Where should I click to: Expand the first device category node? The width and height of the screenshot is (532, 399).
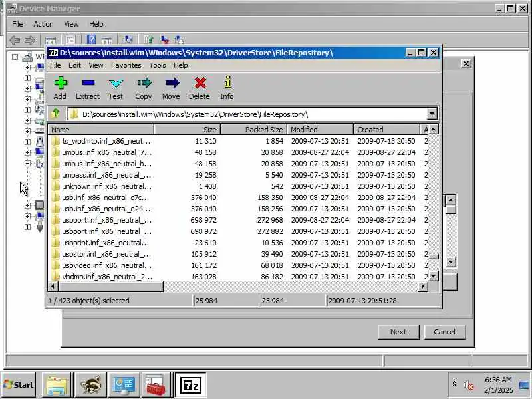[27, 67]
